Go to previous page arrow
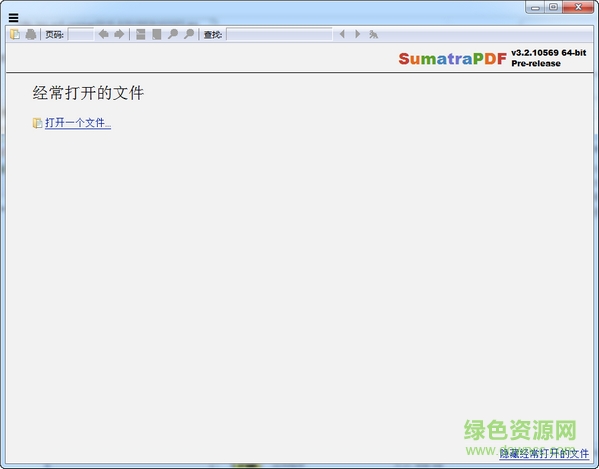 click(x=103, y=34)
